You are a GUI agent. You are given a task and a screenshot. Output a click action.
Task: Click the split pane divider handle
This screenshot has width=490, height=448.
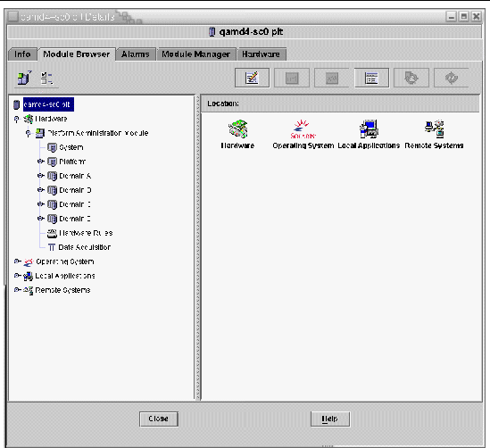tap(197, 247)
